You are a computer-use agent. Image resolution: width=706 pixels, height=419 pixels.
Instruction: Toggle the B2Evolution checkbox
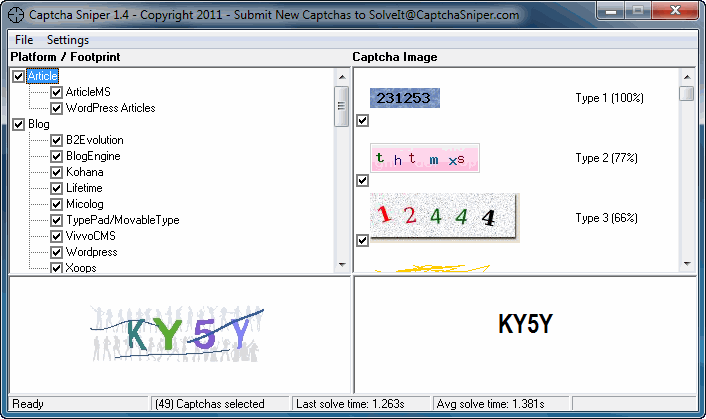tap(56, 140)
